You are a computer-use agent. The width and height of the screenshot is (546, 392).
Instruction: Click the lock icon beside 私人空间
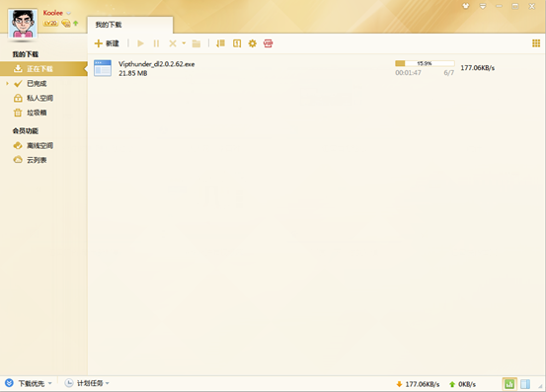pyautogui.click(x=18, y=98)
